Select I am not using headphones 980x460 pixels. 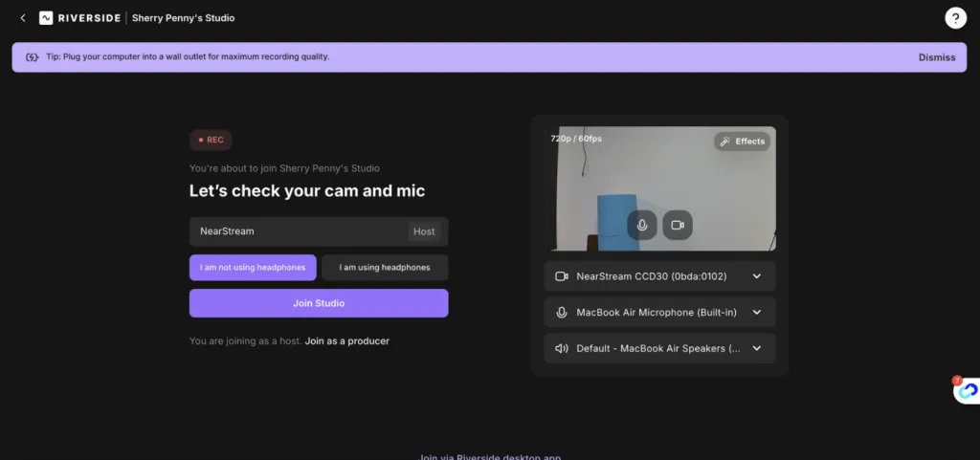click(x=253, y=268)
